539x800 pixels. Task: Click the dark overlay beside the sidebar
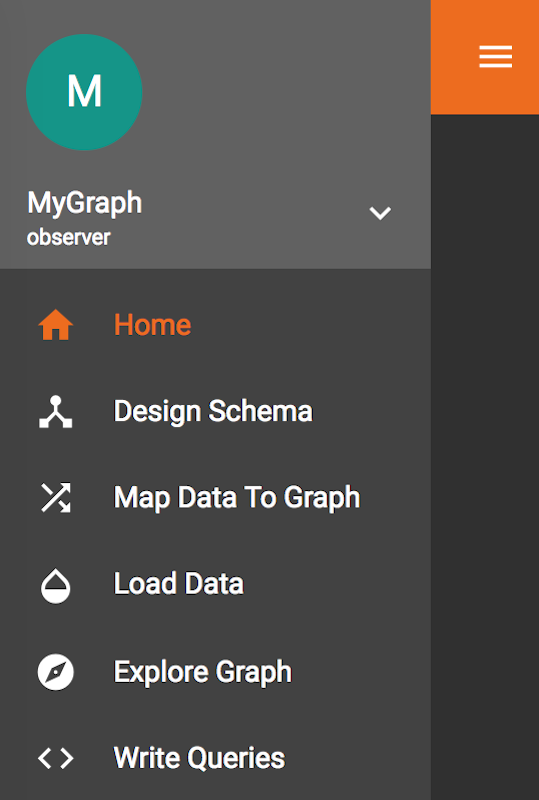pyautogui.click(x=485, y=457)
